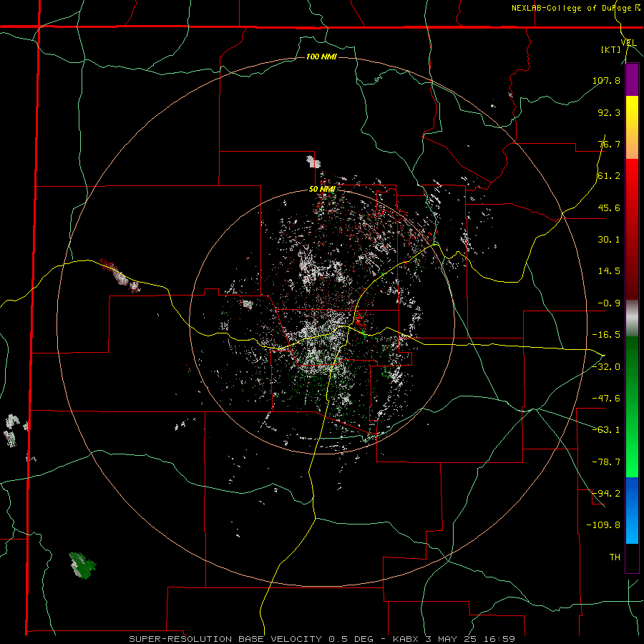Screen dimensions: 644x644
Task: Select the -94.2 scale value
Action: click(x=606, y=494)
